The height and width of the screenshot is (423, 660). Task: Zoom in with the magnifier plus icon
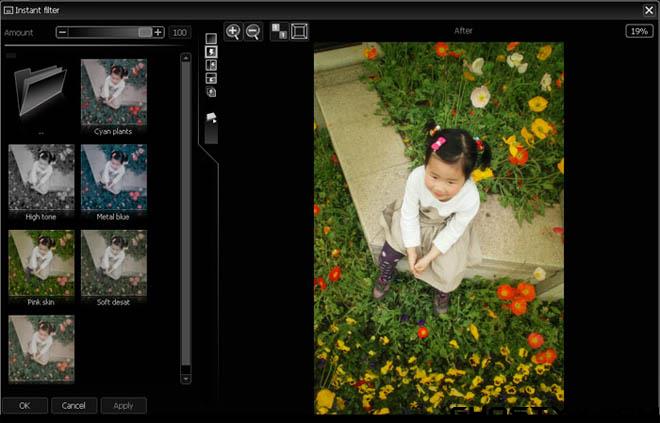(x=233, y=32)
